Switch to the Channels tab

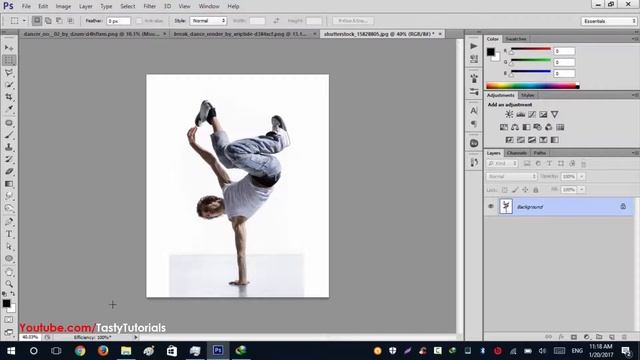516,153
